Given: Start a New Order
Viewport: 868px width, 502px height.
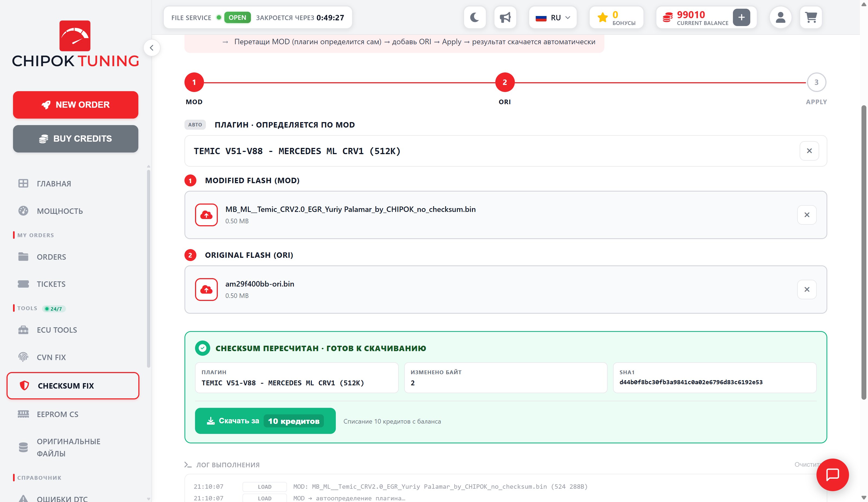Looking at the screenshot, I should [x=75, y=105].
